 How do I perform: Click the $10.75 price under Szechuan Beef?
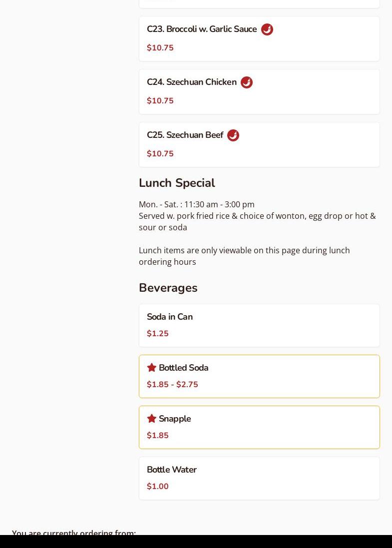click(x=160, y=154)
